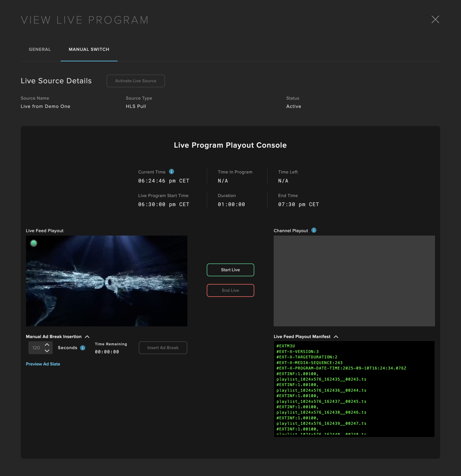Increase ad break seconds with up arrow
This screenshot has height=476, width=461.
pyautogui.click(x=47, y=345)
